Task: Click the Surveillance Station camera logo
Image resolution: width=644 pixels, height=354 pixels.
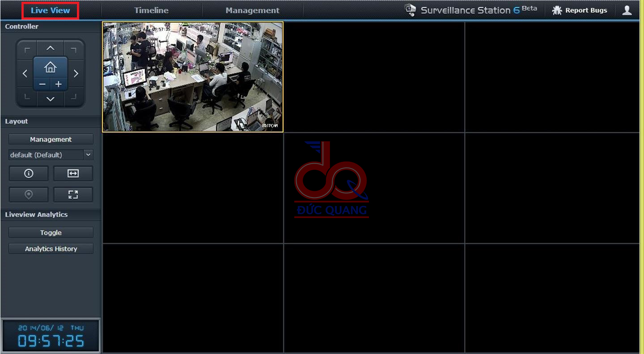Action: coord(410,10)
